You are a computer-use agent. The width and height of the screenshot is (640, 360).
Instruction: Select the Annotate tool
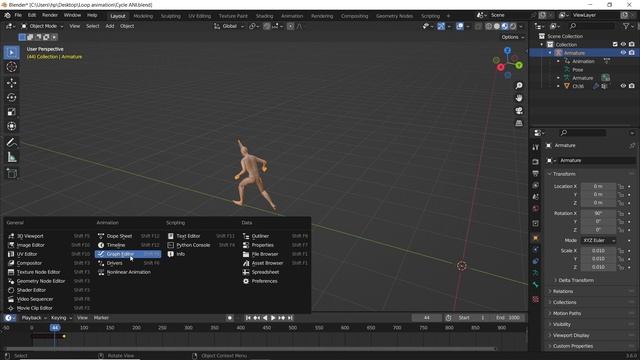coord(11,142)
